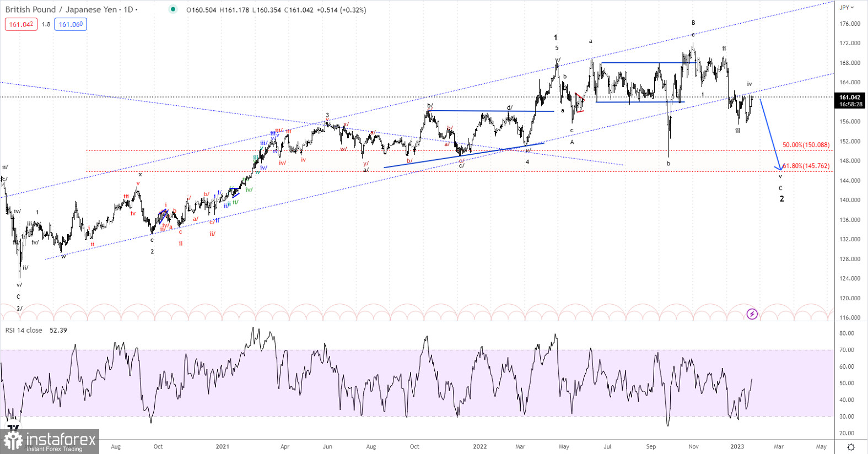Click the 61.80%(145.762) Fibonacci label
Image resolution: width=868 pixels, height=454 pixels.
(806, 166)
